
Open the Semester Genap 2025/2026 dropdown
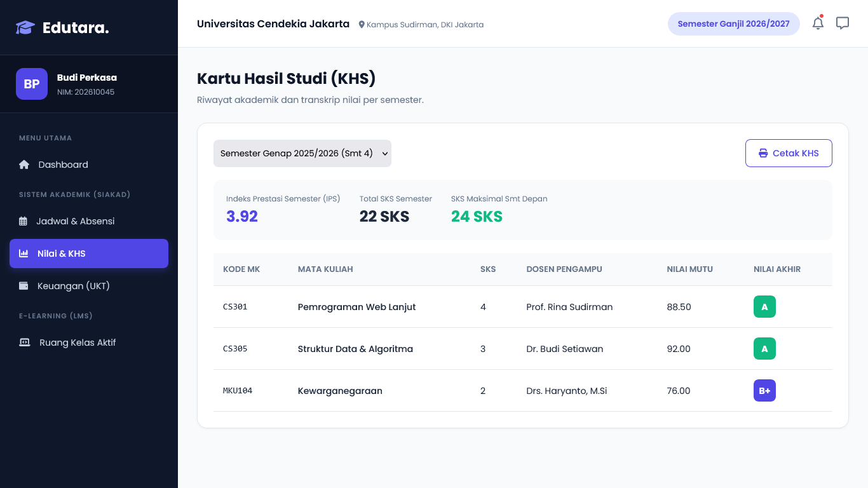pos(302,153)
